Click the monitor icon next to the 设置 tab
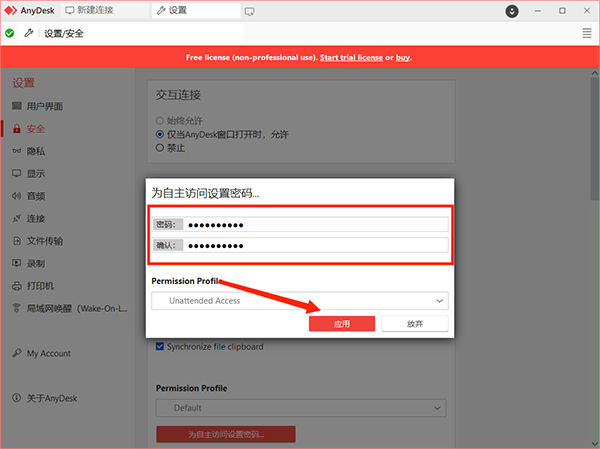This screenshot has width=600, height=449. tap(249, 11)
